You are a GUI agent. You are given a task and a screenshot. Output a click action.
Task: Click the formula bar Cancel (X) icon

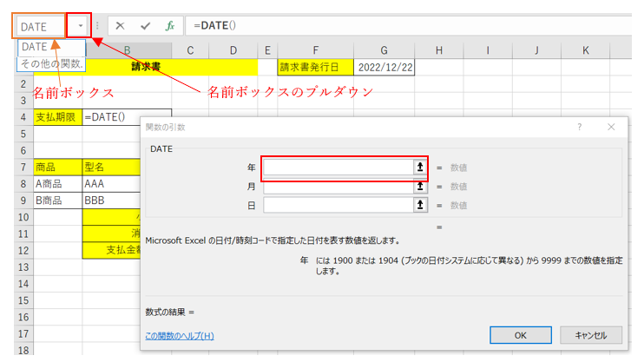[120, 26]
